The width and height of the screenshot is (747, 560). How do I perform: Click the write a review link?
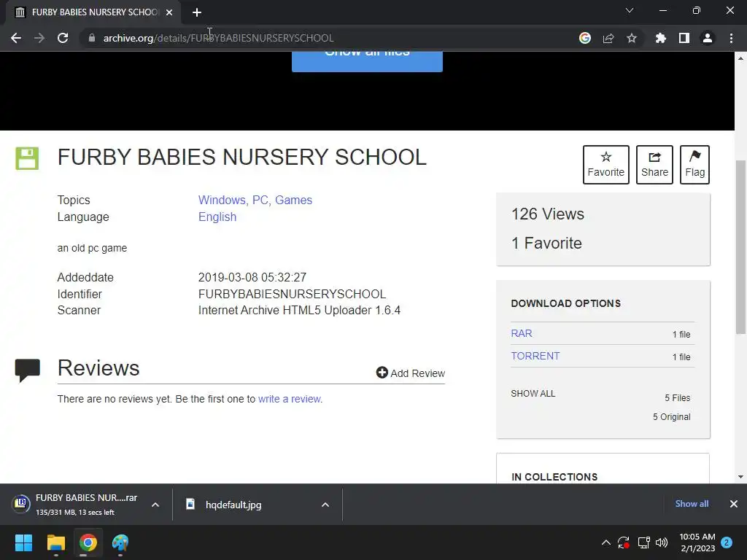(x=290, y=399)
